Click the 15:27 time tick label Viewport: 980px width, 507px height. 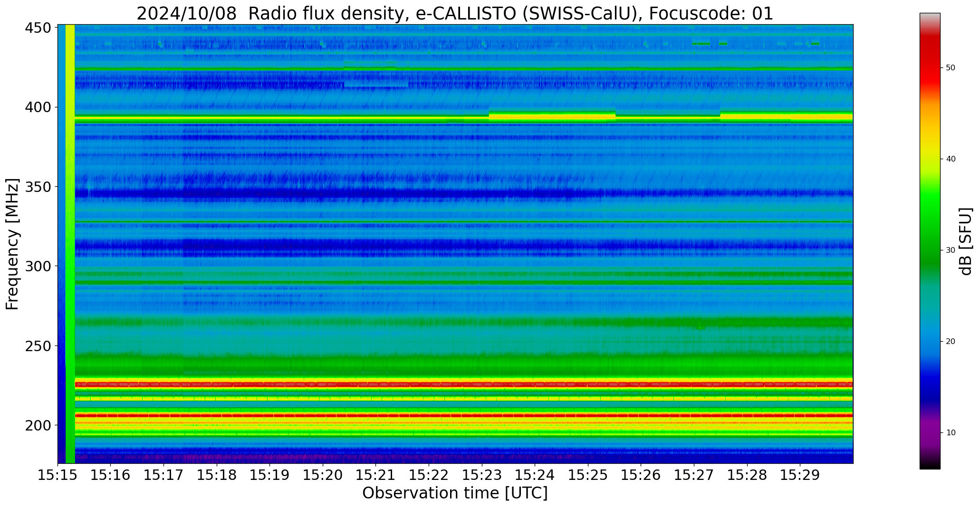[x=694, y=475]
